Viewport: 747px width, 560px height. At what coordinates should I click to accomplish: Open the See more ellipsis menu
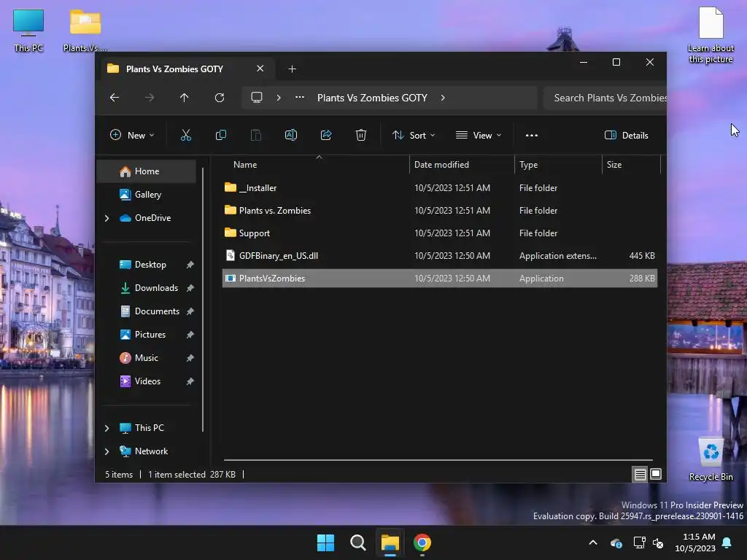[532, 135]
